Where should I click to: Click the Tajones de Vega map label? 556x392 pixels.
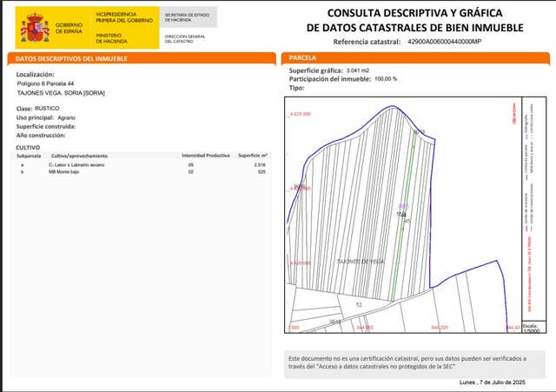pos(359,261)
